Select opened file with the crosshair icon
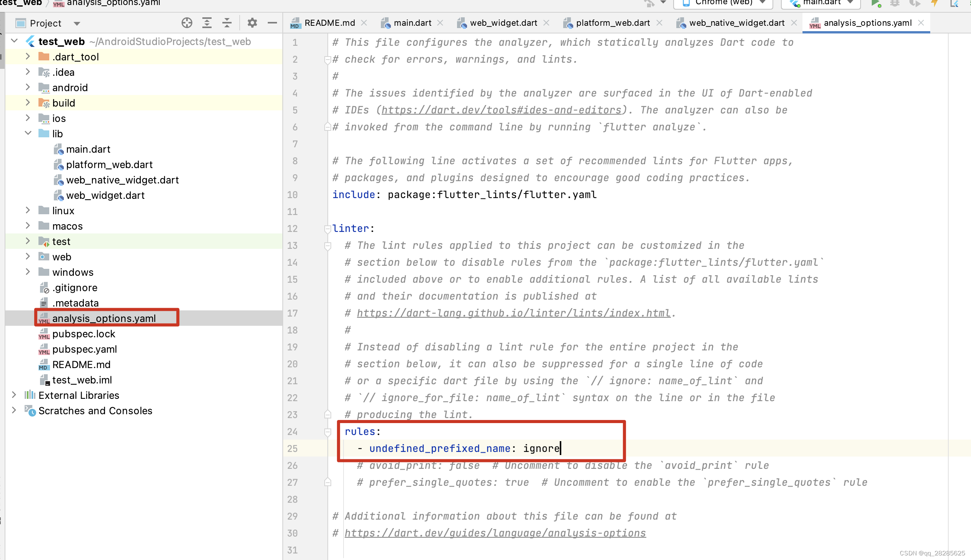This screenshot has width=971, height=560. coord(187,23)
